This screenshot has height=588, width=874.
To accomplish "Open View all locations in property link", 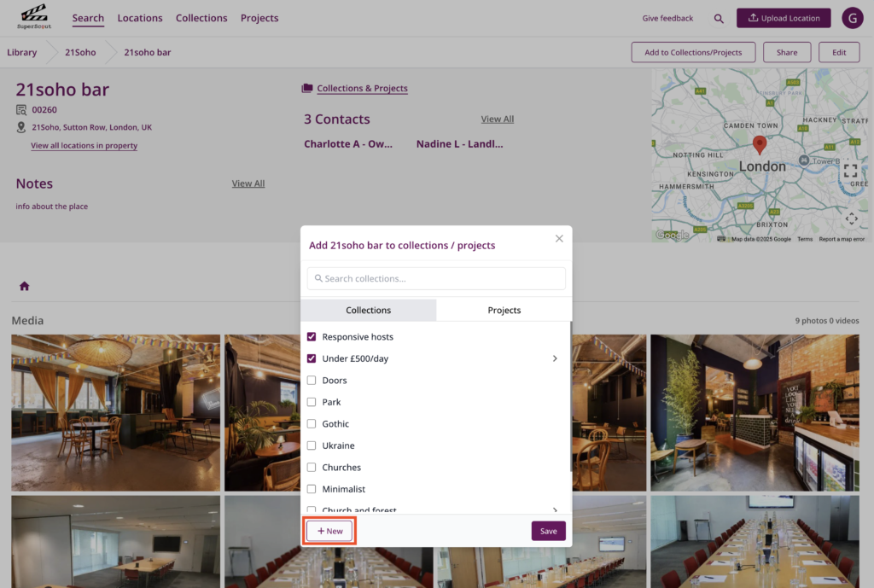I will tap(84, 145).
